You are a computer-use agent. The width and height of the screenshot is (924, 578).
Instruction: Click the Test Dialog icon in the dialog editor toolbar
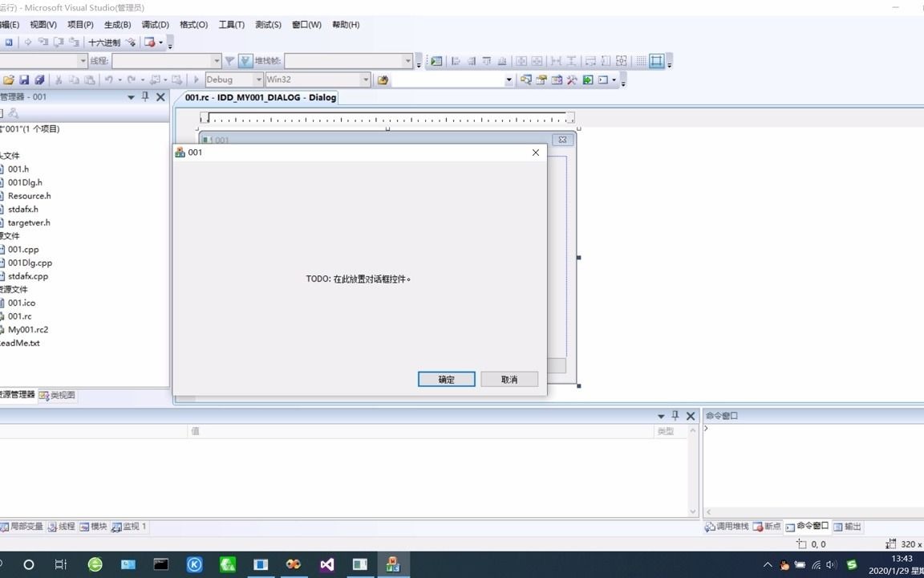click(436, 60)
